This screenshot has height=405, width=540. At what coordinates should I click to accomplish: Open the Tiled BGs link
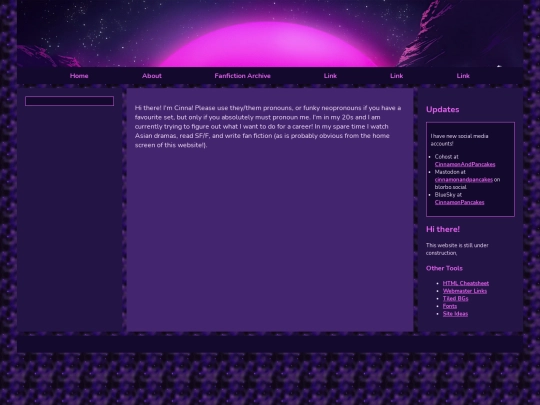455,298
